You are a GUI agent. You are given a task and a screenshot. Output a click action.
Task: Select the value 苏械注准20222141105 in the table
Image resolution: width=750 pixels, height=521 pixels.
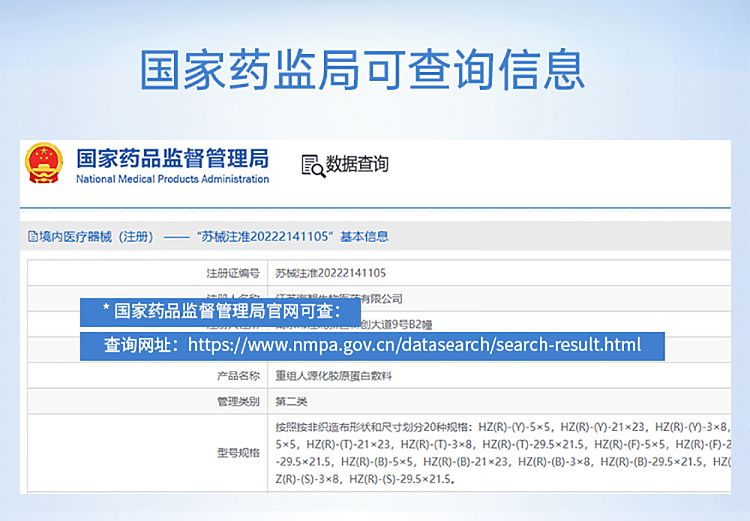(331, 273)
